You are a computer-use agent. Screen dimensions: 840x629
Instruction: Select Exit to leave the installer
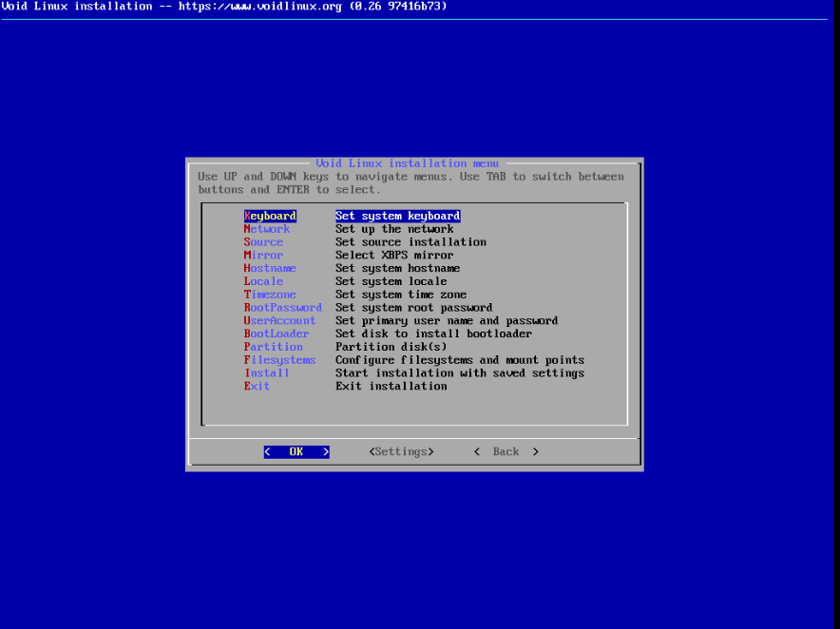point(257,386)
